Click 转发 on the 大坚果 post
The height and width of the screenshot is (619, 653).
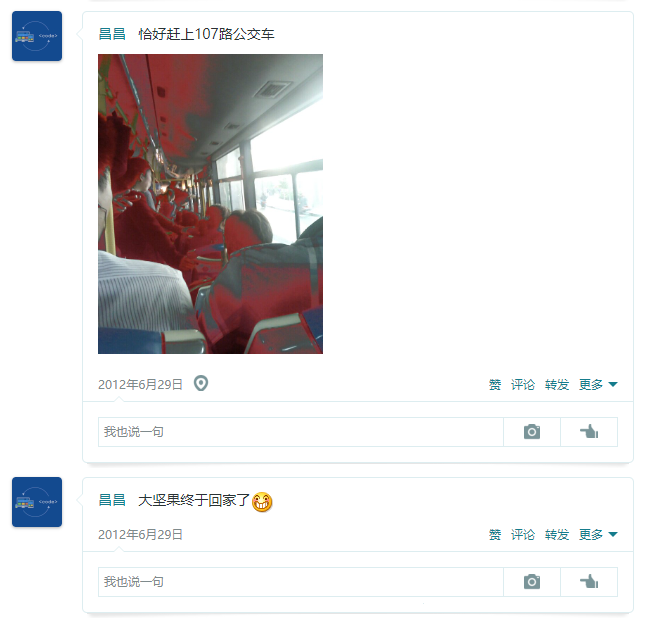tap(557, 534)
